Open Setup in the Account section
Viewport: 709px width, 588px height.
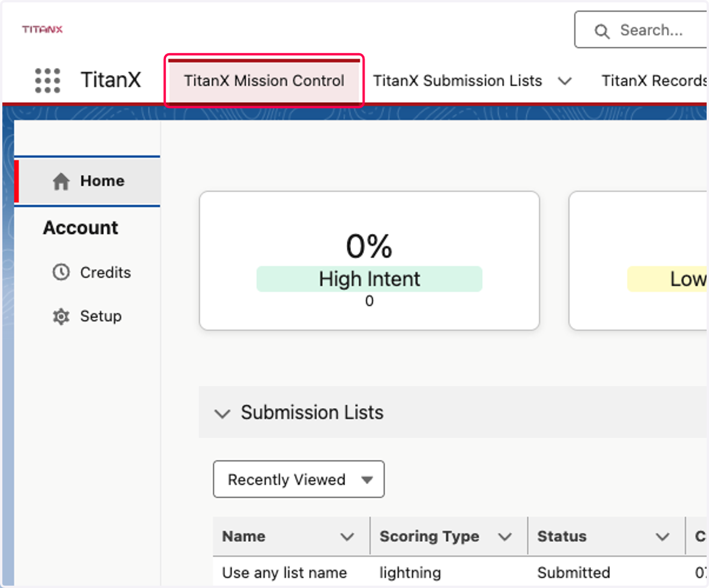pyautogui.click(x=87, y=317)
